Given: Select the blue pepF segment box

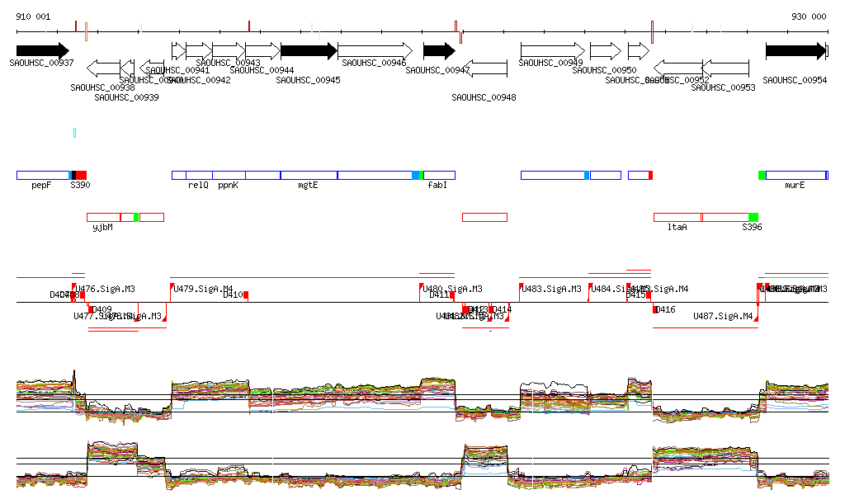Looking at the screenshot, I should click(43, 175).
